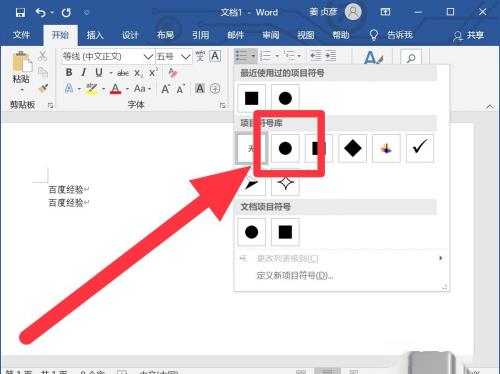The image size is (500, 374).
Task: Click the Cut scissors icon
Action: [42, 56]
